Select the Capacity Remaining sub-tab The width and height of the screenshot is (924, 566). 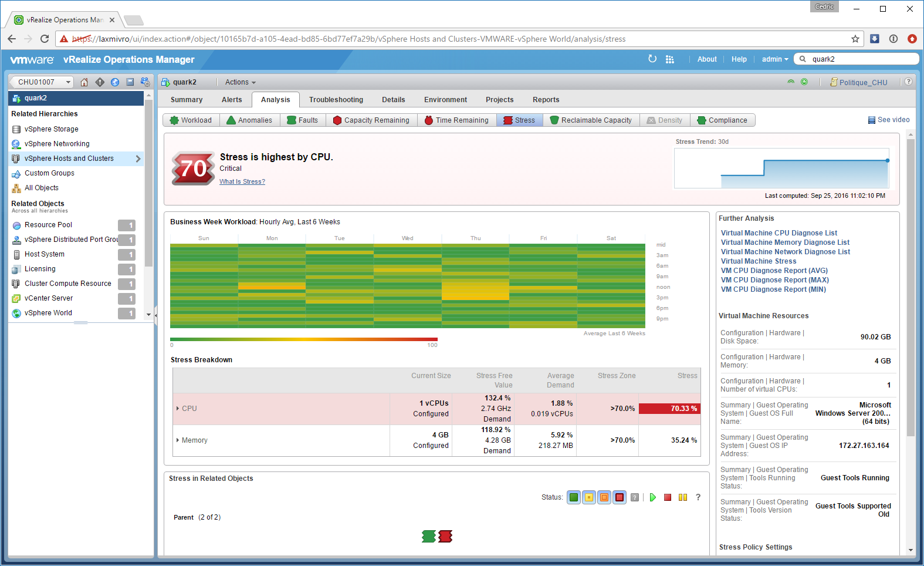pos(371,120)
